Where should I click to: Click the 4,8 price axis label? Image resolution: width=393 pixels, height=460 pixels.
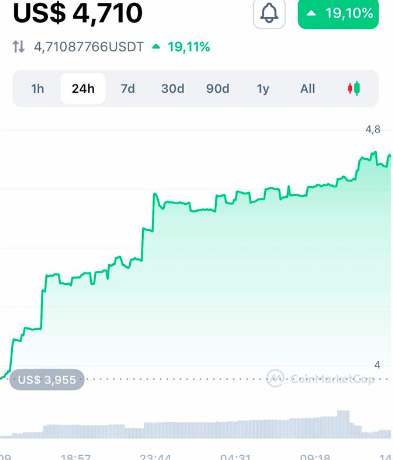(x=373, y=129)
